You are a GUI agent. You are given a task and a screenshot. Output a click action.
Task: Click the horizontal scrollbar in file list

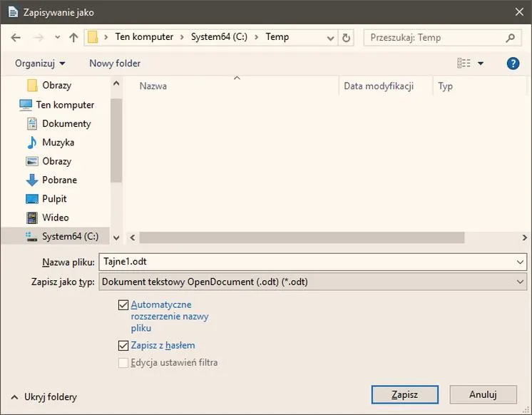[x=302, y=237]
